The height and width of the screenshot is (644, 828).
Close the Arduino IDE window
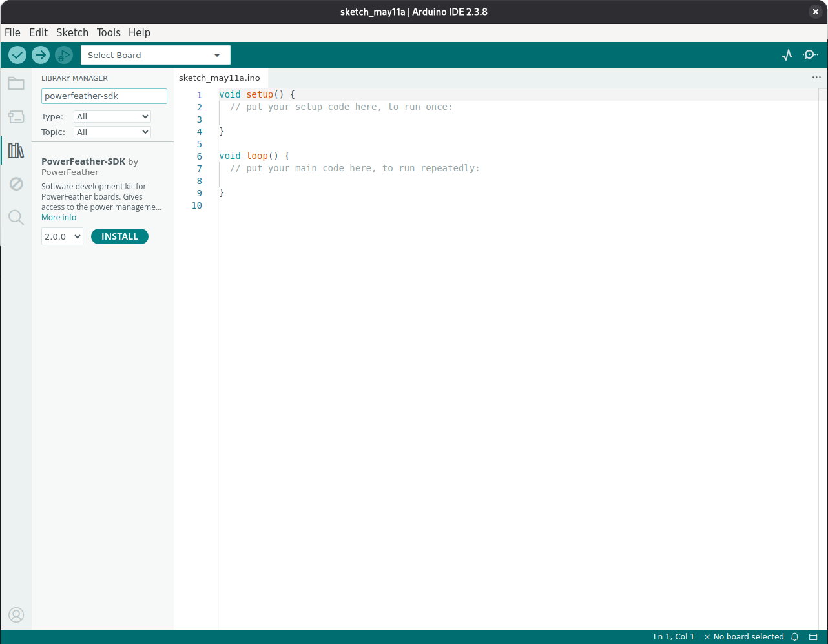click(816, 12)
